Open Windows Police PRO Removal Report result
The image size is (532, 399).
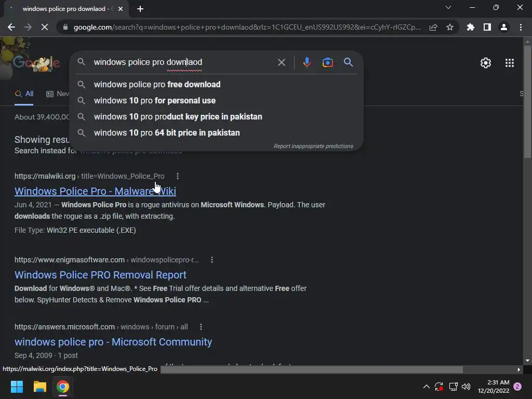[100, 275]
